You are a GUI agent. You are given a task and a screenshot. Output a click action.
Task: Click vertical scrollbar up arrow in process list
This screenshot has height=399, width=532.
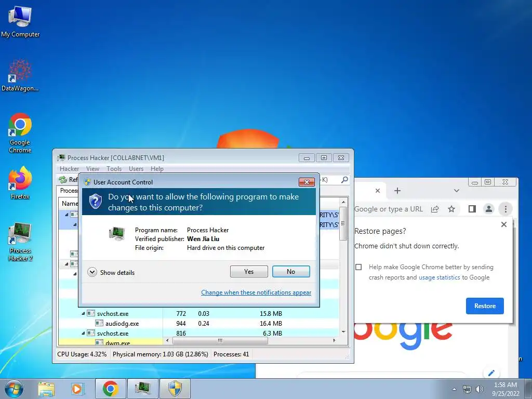(343, 202)
